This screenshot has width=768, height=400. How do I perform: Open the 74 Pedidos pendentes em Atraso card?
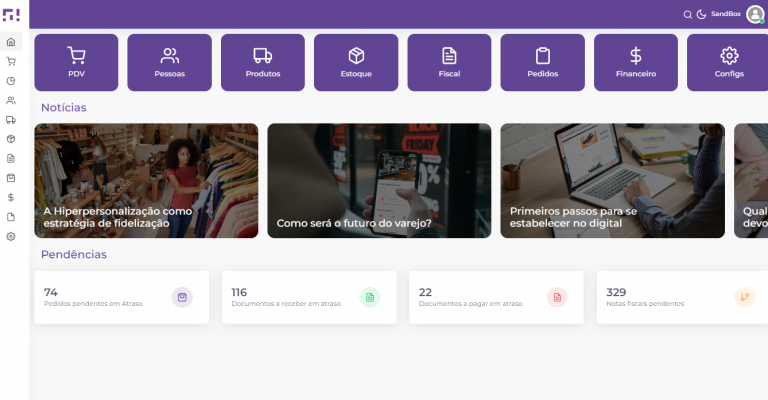pyautogui.click(x=121, y=297)
